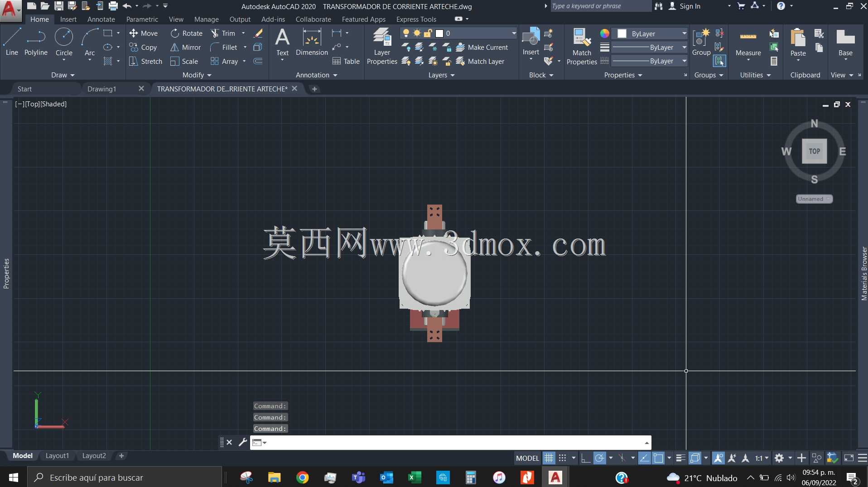Expand the Modify panel
The width and height of the screenshot is (868, 487).
(x=197, y=75)
